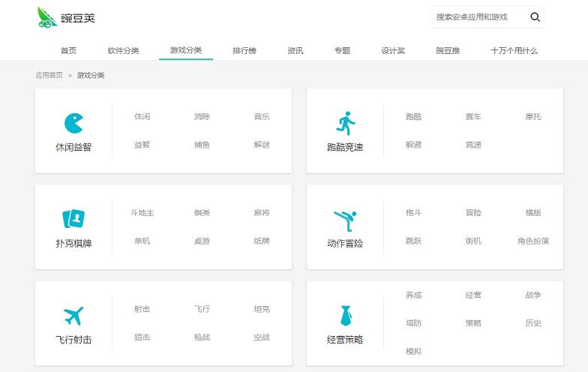The width and height of the screenshot is (588, 372).
Task: Switch to the 排行榜 tab
Action: point(244,51)
